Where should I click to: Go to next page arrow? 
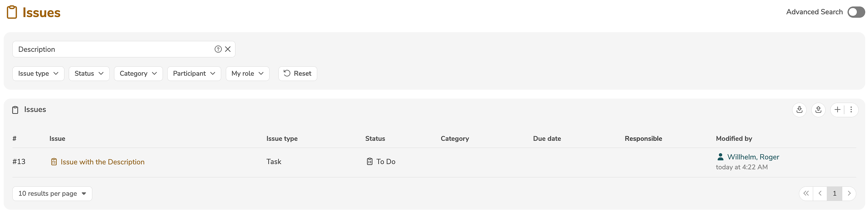pos(849,194)
